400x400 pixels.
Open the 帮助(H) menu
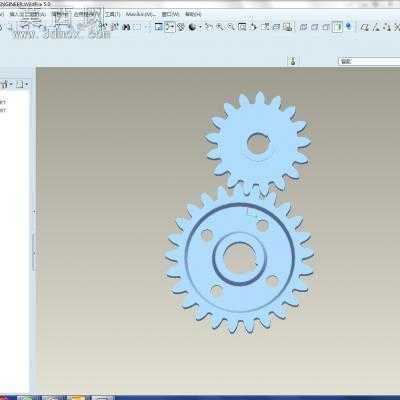point(193,14)
